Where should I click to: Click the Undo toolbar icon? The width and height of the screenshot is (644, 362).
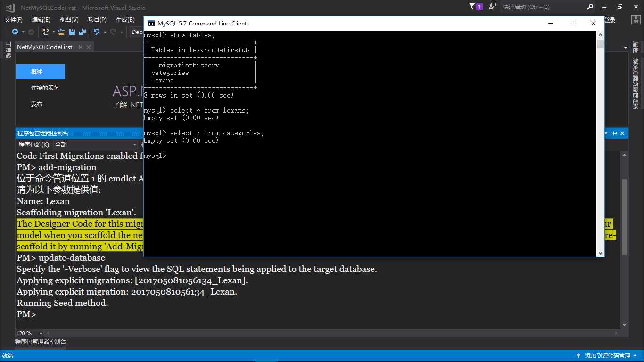tap(97, 32)
